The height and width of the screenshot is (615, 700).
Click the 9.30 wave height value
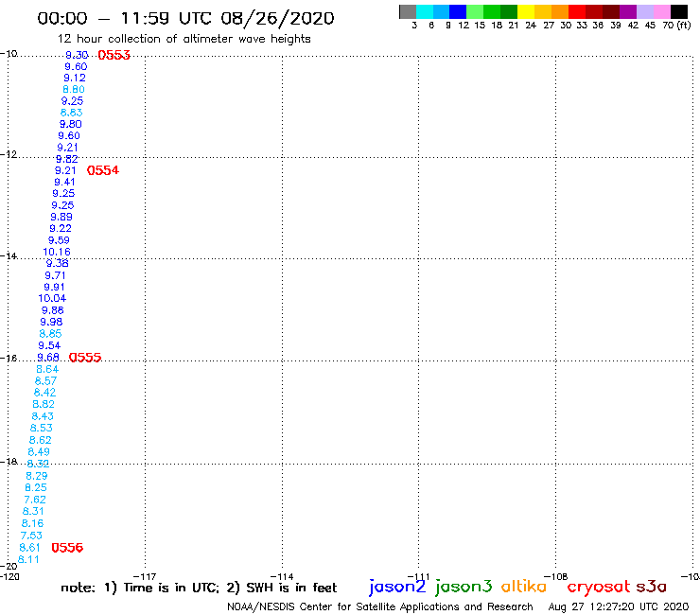(77, 55)
